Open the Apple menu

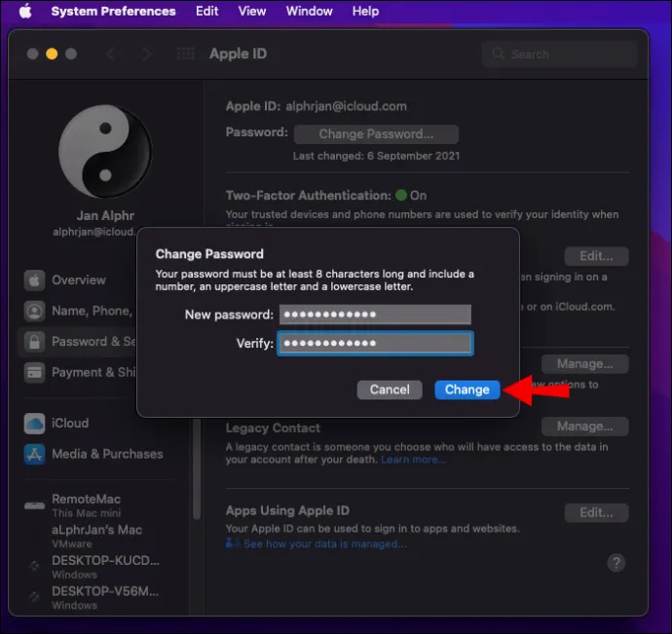coord(25,11)
